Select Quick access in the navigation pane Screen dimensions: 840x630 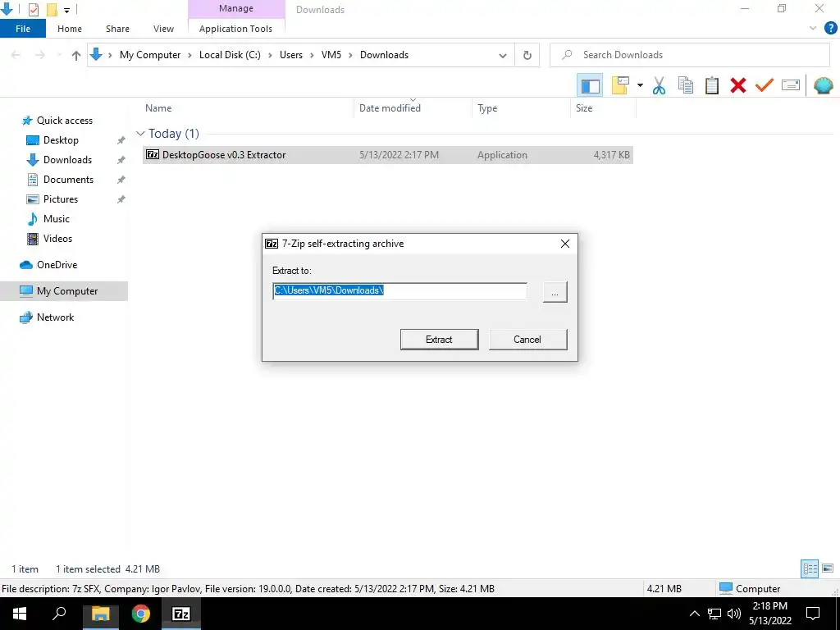[x=64, y=121]
